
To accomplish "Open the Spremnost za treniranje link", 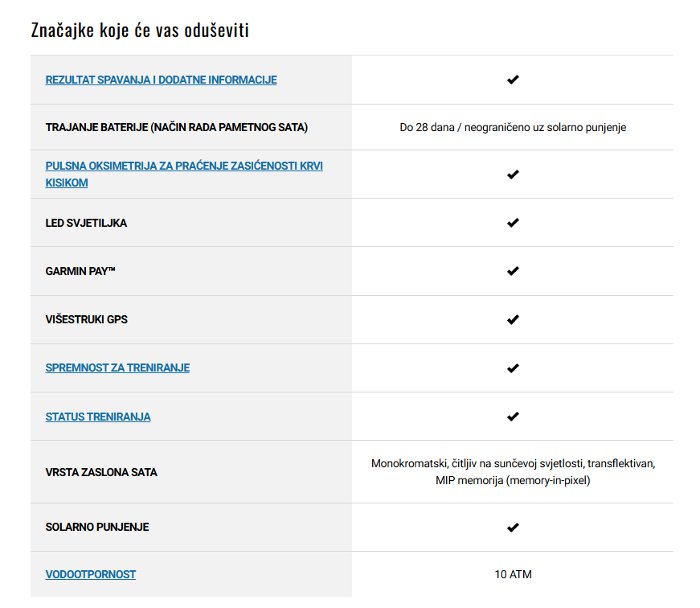I will click(117, 368).
